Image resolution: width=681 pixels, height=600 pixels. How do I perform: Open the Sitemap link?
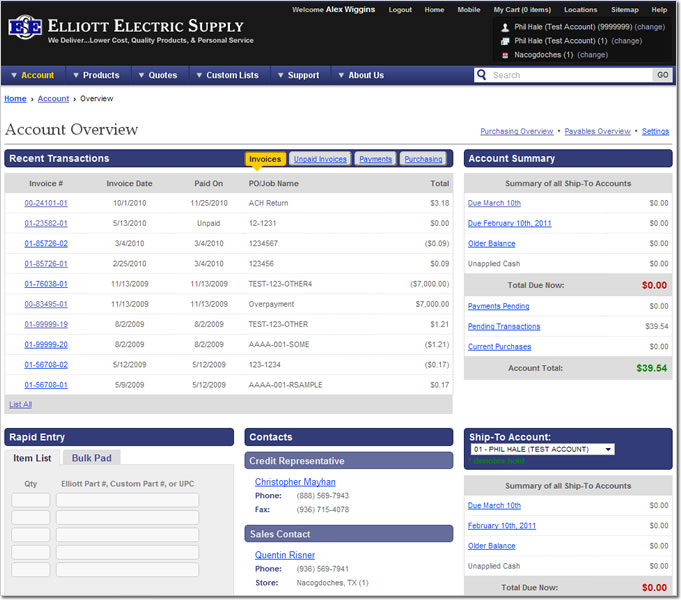(x=625, y=10)
